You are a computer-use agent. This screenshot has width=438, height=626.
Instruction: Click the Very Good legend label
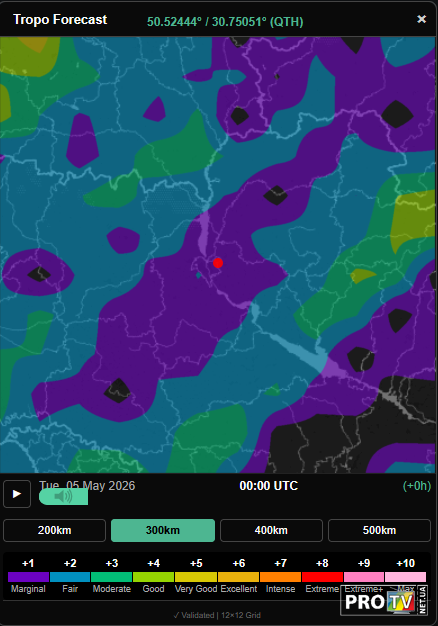pyautogui.click(x=196, y=589)
